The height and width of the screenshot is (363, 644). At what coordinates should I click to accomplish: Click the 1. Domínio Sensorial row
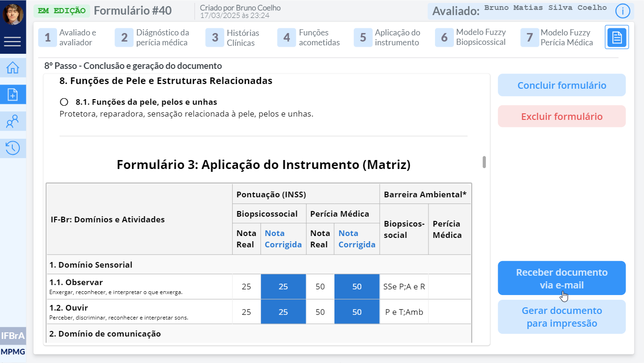259,264
